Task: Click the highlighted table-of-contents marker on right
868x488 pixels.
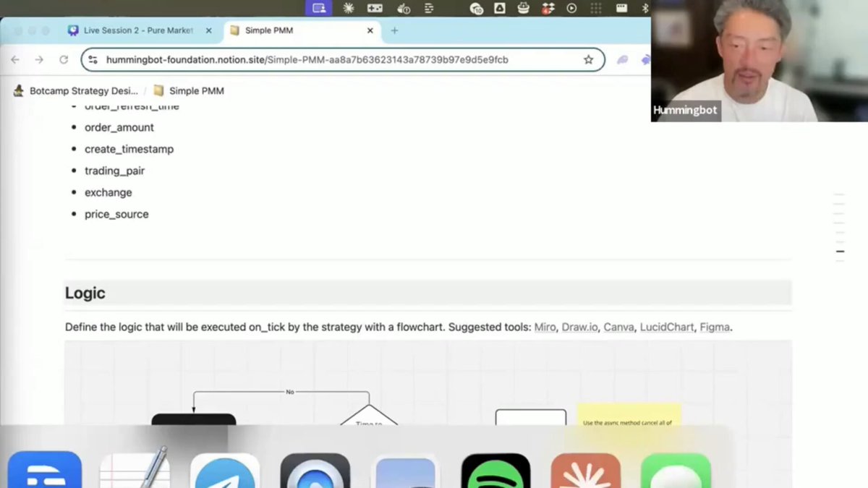Action: (840, 252)
